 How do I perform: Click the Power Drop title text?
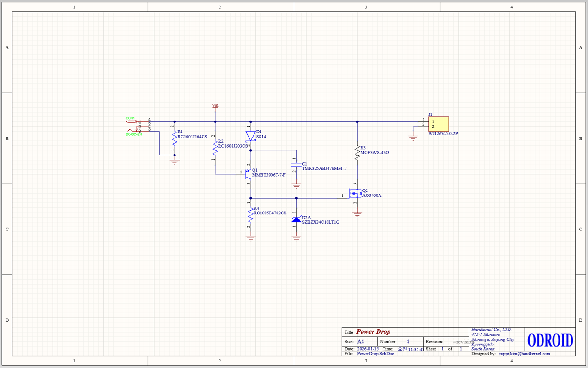coord(373,332)
